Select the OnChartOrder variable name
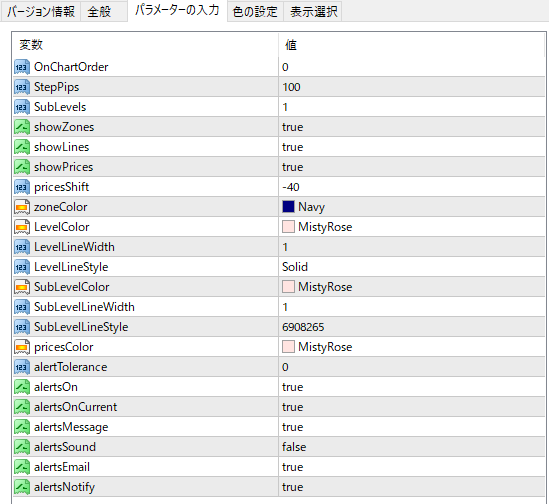Viewport: 549px width, 504px height. point(71,67)
